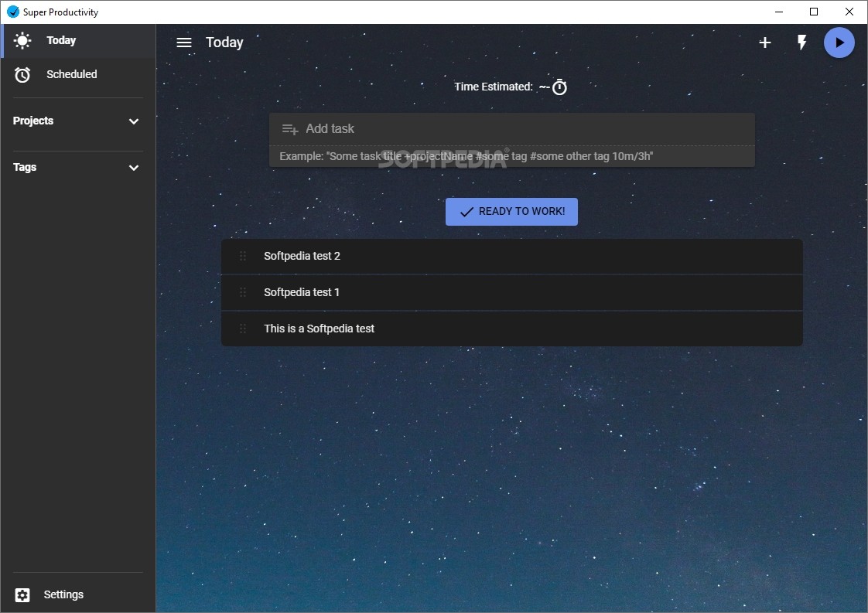Select task This is a Softpedia test
Viewport: 868px width, 613px height.
point(511,329)
